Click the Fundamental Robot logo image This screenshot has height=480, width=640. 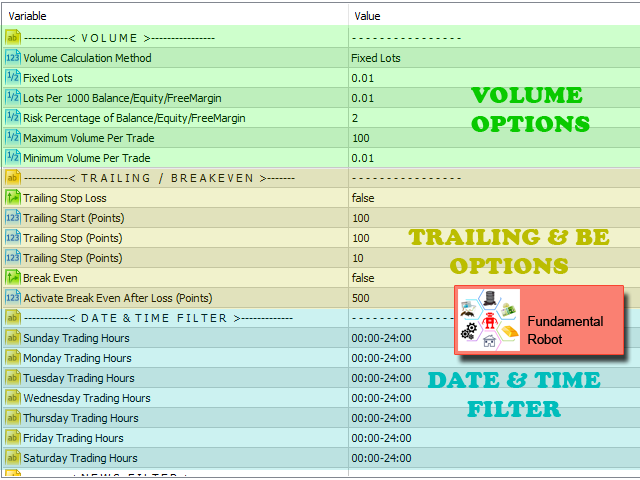click(490, 320)
